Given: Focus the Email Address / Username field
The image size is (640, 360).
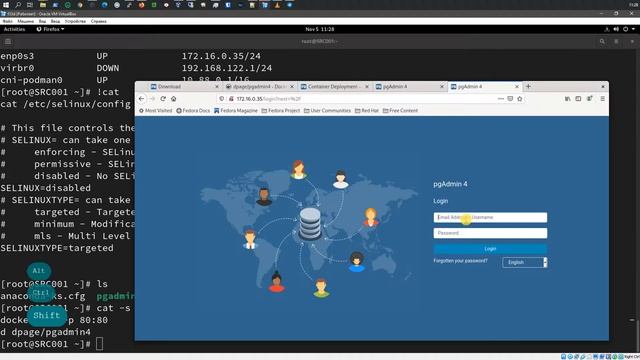Looking at the screenshot, I should 490,218.
